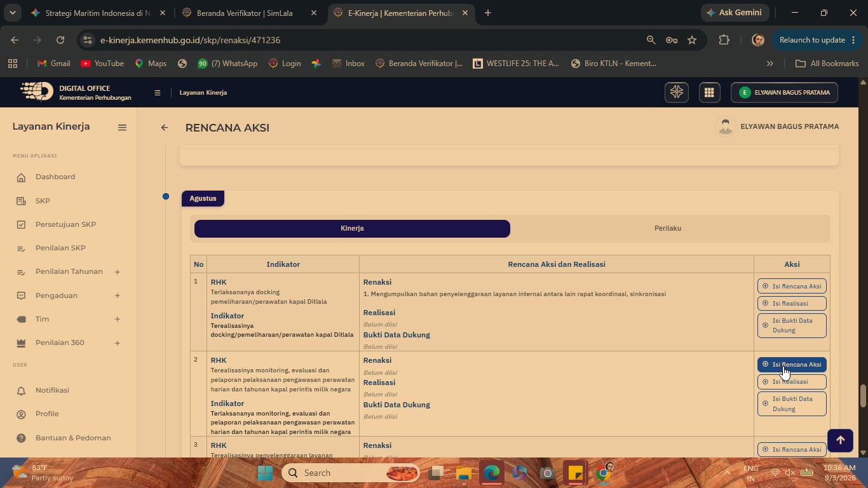Expand the Pengaduan plus sign

(x=117, y=295)
